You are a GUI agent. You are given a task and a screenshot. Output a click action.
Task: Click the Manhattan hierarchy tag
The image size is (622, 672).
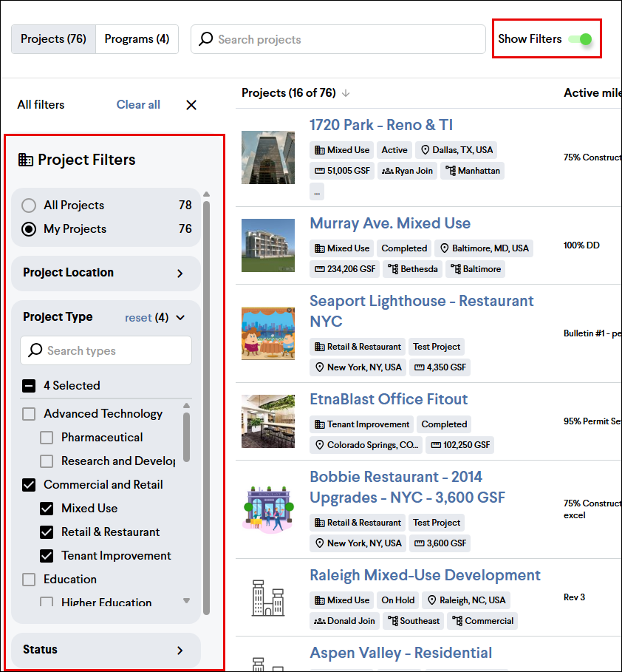pos(472,171)
